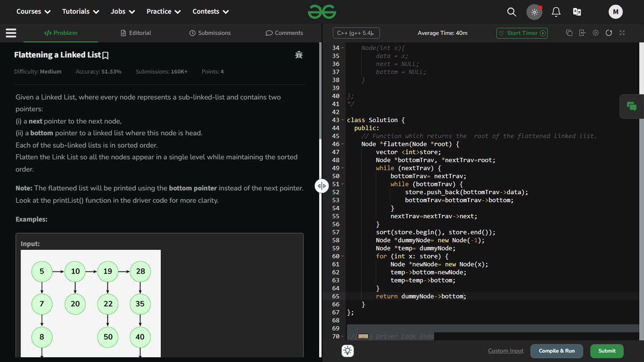
Task: Switch to the Submissions tab
Action: pos(210,33)
